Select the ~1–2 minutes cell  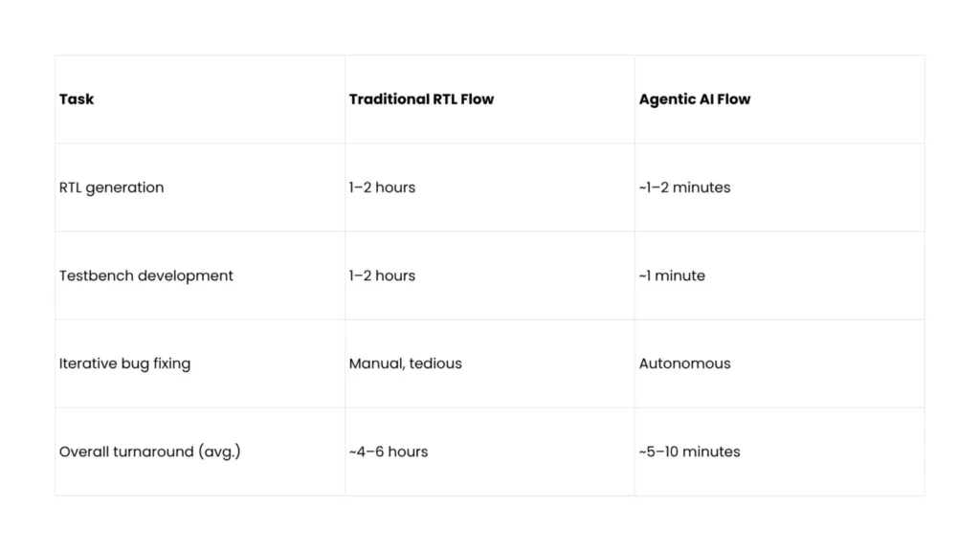779,187
